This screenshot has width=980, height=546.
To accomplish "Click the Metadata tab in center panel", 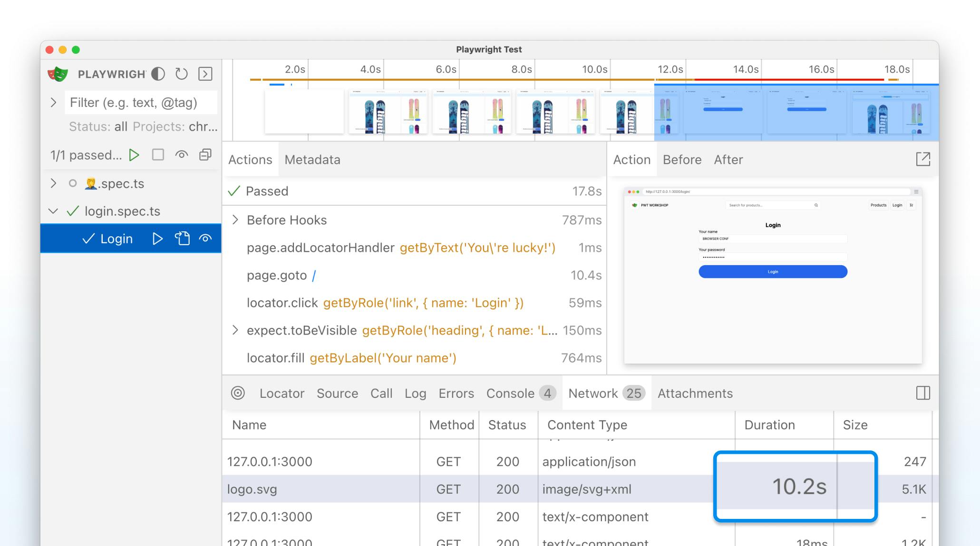I will 312,160.
